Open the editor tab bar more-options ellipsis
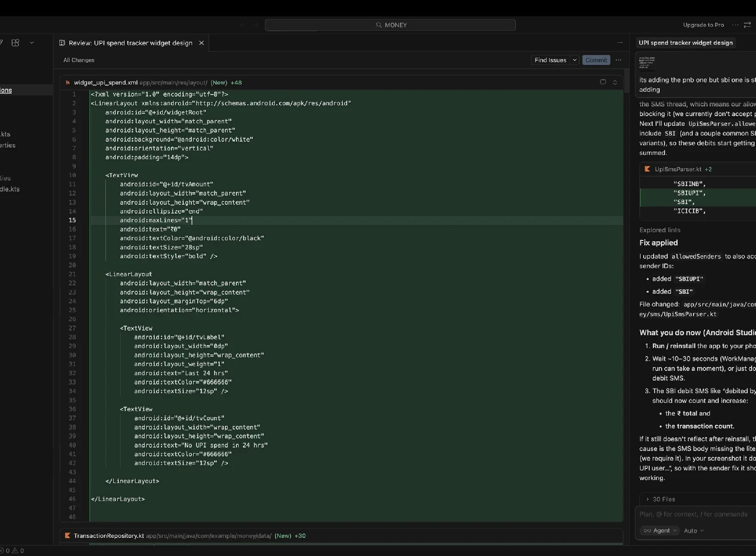Image resolution: width=756 pixels, height=556 pixels. 620,43
